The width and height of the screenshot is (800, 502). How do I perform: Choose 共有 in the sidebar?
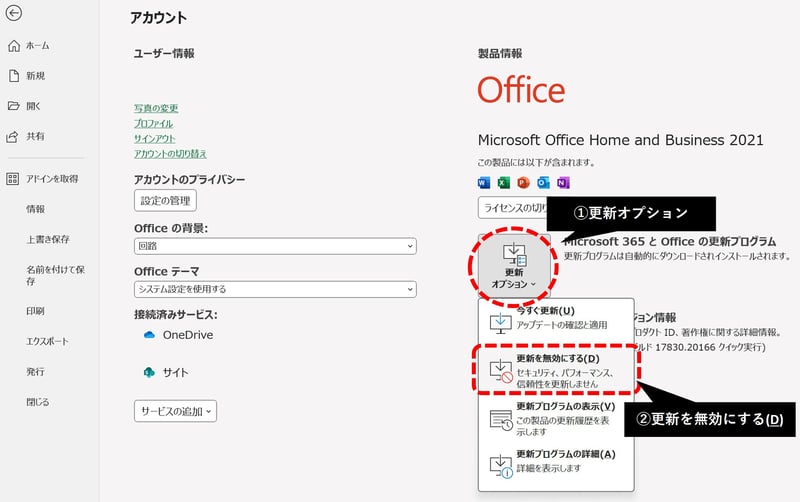(x=26, y=137)
